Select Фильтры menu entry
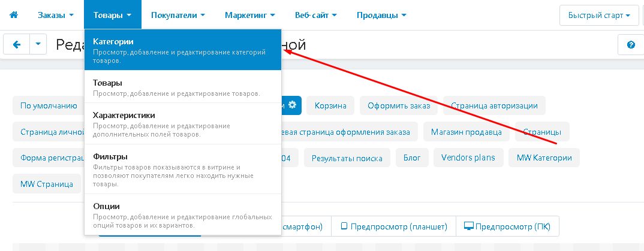The image size is (644, 251). click(x=183, y=169)
